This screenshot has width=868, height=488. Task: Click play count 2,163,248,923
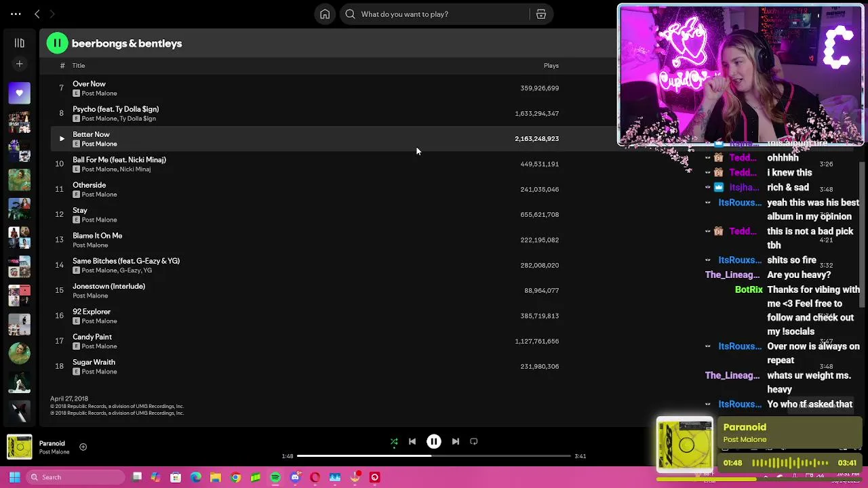[x=536, y=138]
